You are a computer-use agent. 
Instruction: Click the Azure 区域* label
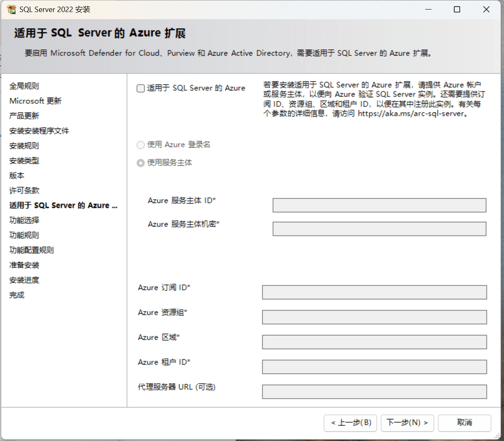[x=159, y=337]
